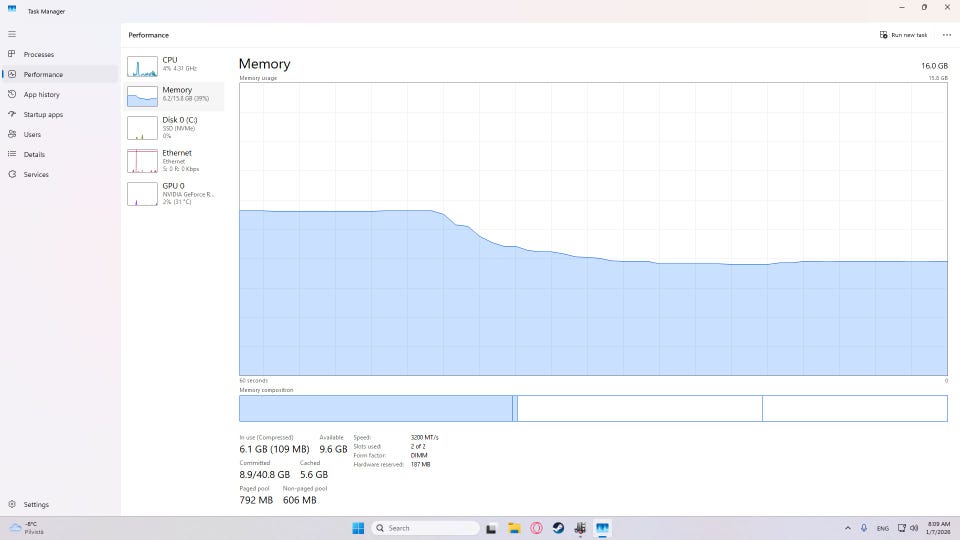
Task: Select the Disk 0 (C:) resource entry
Action: pos(174,128)
